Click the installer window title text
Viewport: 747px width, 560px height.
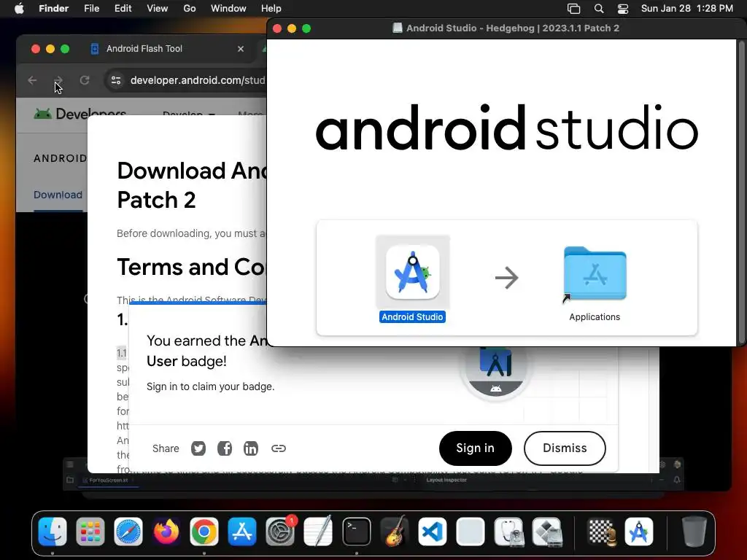point(513,28)
